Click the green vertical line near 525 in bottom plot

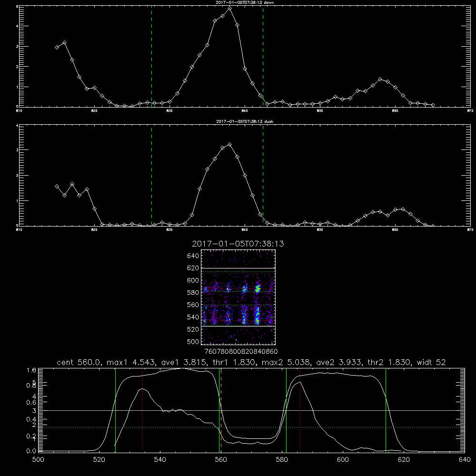(115, 410)
